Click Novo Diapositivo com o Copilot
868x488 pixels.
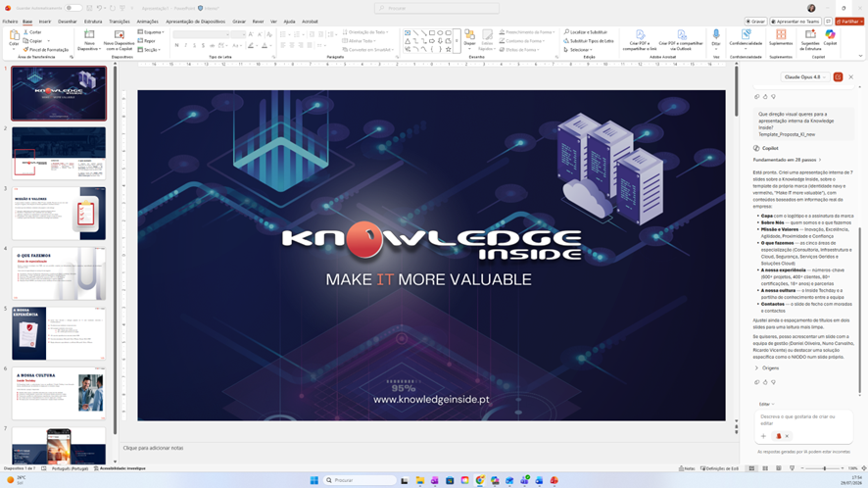pyautogui.click(x=119, y=40)
